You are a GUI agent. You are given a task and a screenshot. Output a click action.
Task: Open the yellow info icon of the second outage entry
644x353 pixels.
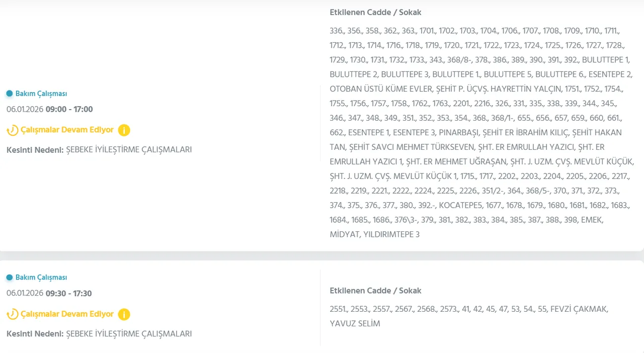[124, 314]
